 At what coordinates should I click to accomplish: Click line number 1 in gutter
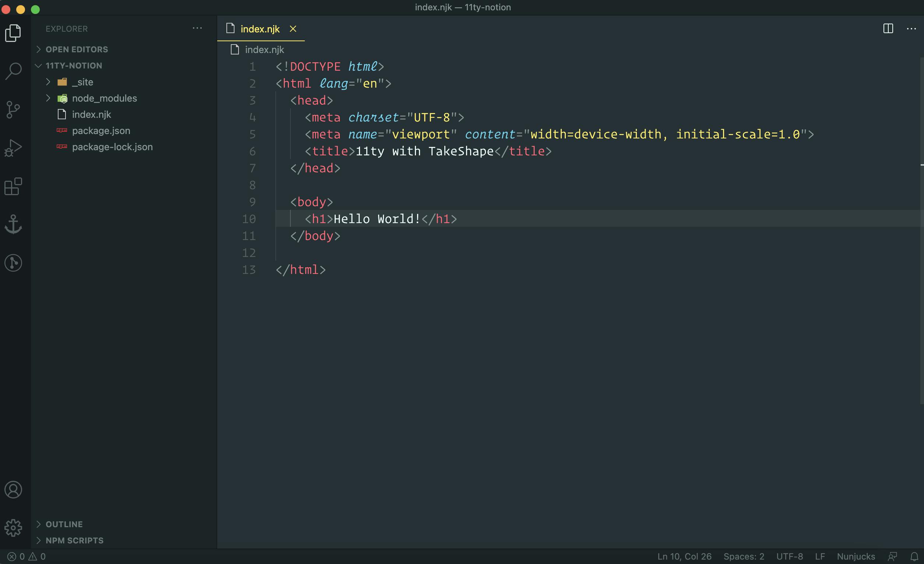253,67
